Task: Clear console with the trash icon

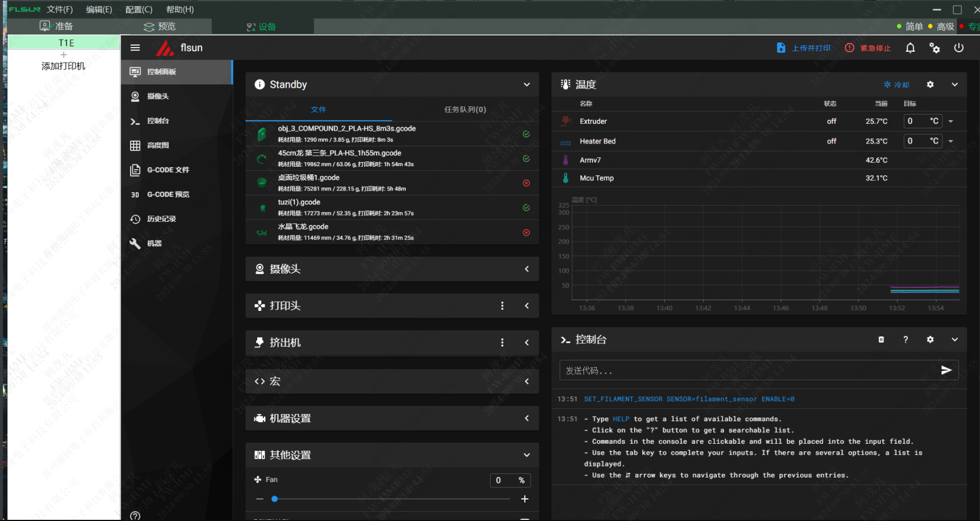Action: (x=881, y=340)
